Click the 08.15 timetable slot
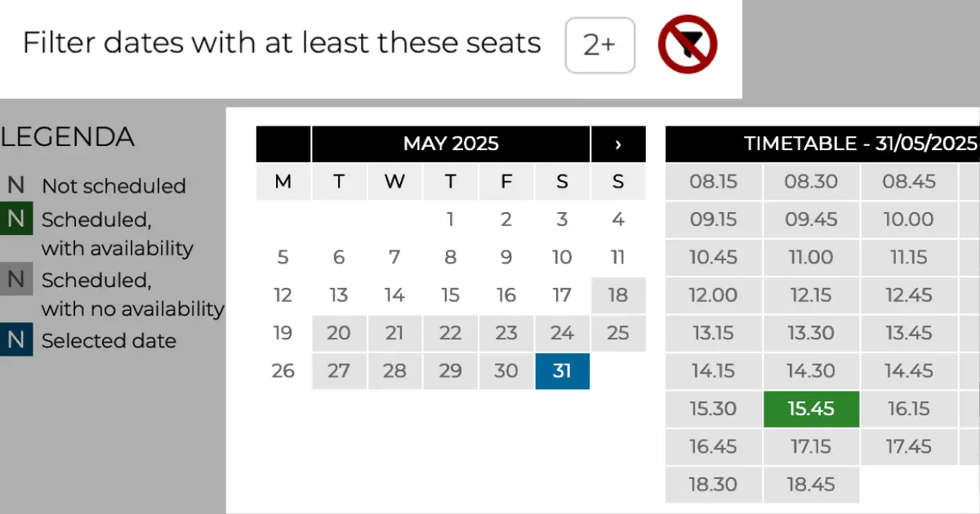Screen dimensions: 980x514 [x=714, y=182]
